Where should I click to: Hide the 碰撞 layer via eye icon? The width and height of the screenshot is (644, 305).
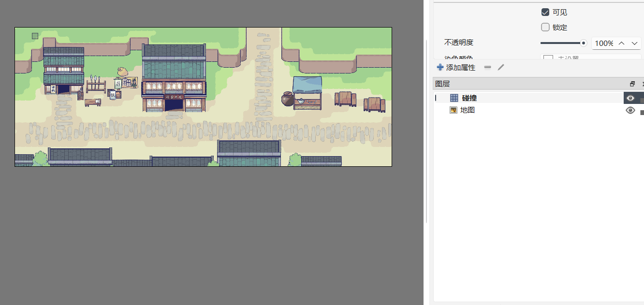click(x=630, y=98)
